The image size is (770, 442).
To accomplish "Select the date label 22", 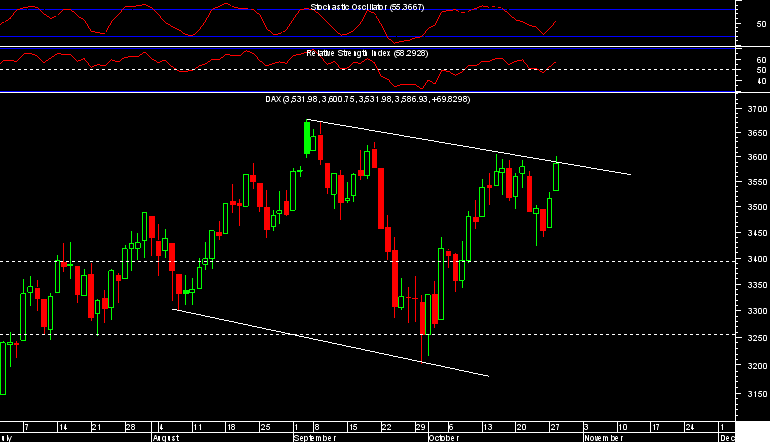I will 386,427.
